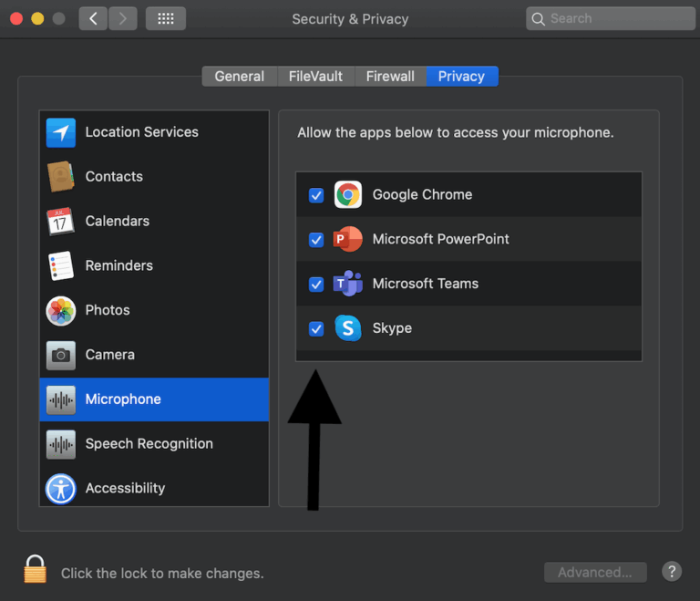Screen dimensions: 700x601
Task: Switch to the FileVault tab
Action: pyautogui.click(x=315, y=77)
